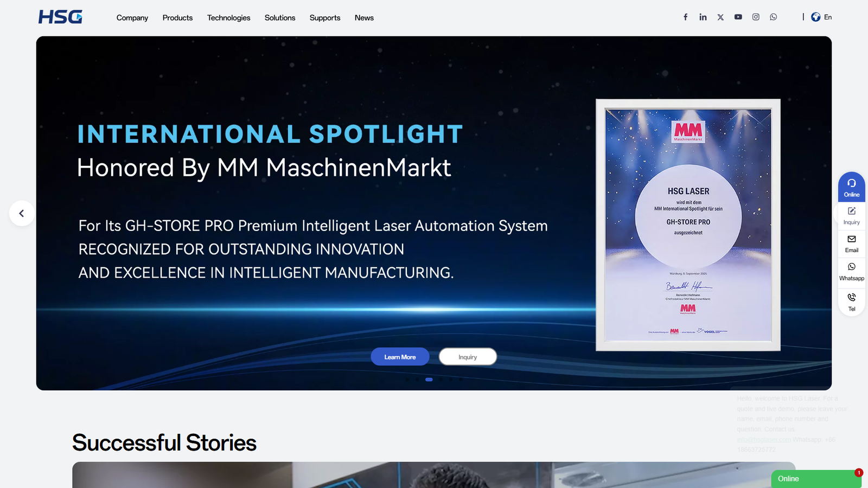Open HSG Facebook page icon
868x488 pixels.
coord(685,17)
